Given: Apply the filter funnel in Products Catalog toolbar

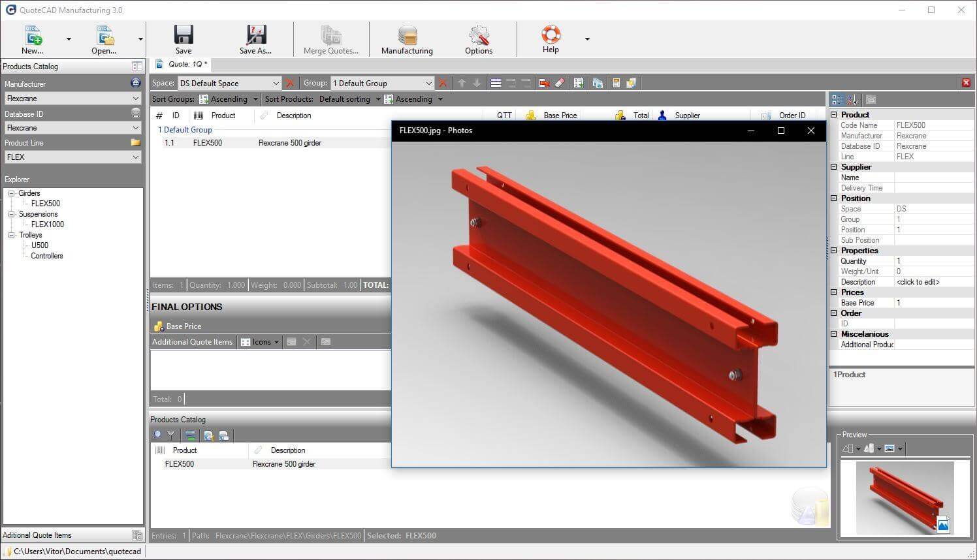Looking at the screenshot, I should pos(171,435).
